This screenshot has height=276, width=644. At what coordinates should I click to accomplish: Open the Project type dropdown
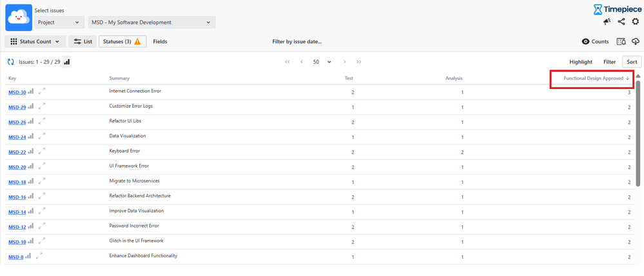60,23
